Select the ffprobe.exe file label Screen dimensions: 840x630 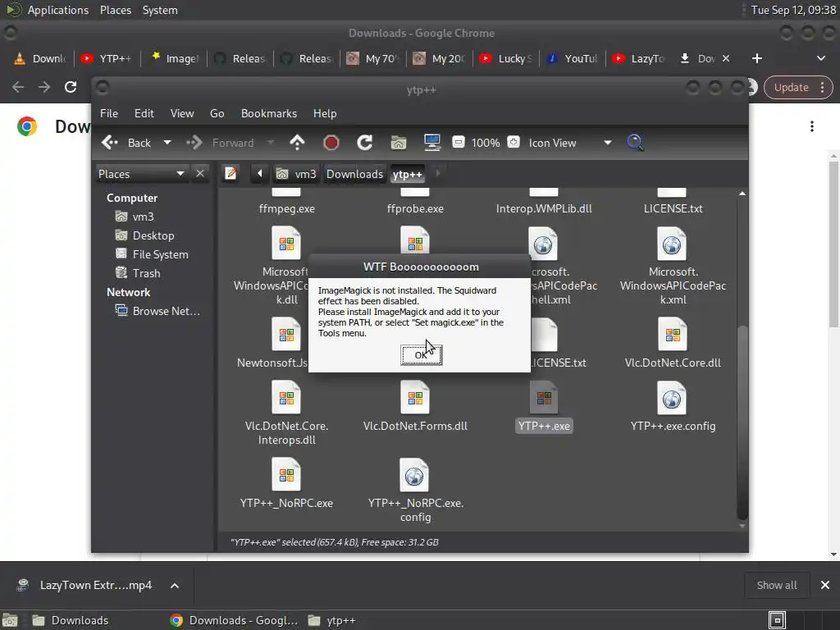coord(415,208)
